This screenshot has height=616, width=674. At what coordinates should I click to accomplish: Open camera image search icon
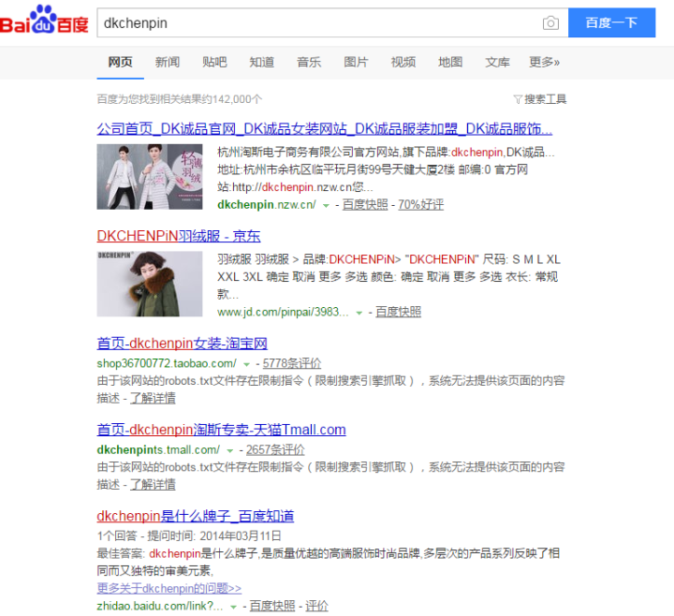pyautogui.click(x=550, y=22)
